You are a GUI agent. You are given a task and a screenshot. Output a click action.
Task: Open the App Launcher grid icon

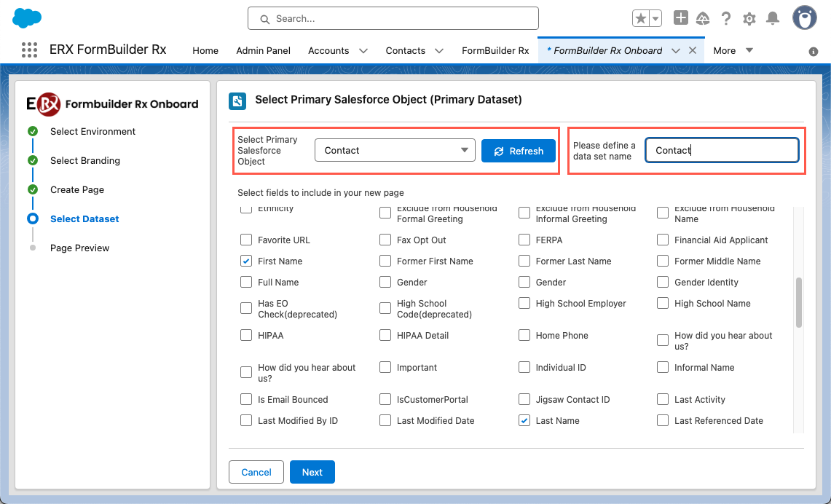point(29,50)
